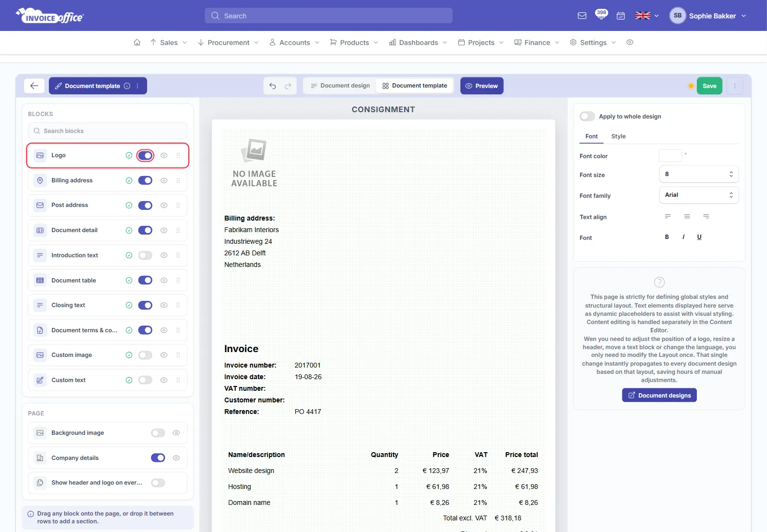Expand the Accounts menu

coord(294,43)
